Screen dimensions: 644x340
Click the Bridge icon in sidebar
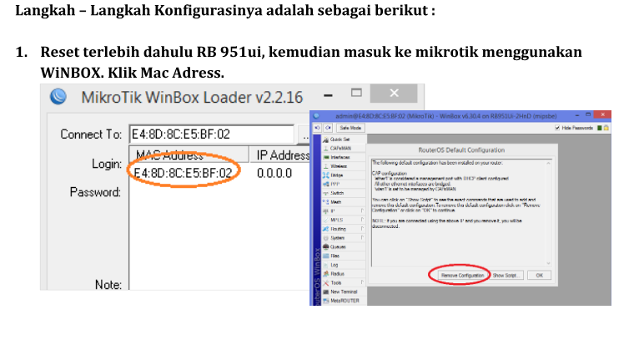point(325,175)
